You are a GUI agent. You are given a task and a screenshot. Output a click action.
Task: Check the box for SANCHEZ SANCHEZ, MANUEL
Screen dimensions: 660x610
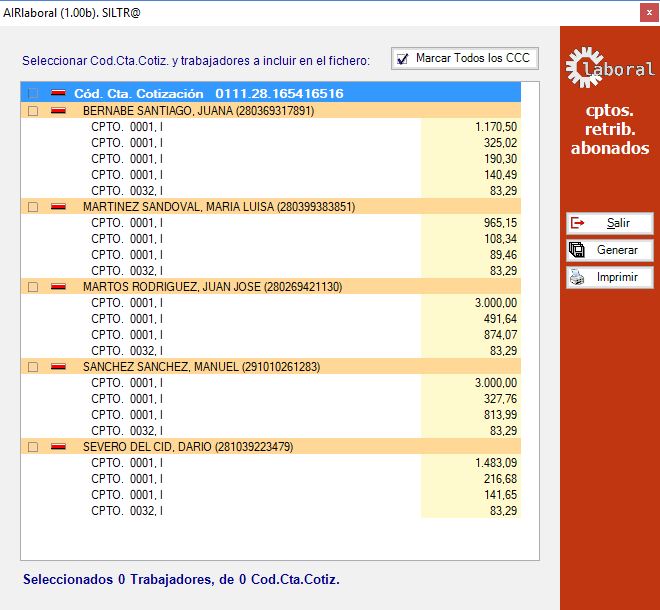click(x=33, y=367)
